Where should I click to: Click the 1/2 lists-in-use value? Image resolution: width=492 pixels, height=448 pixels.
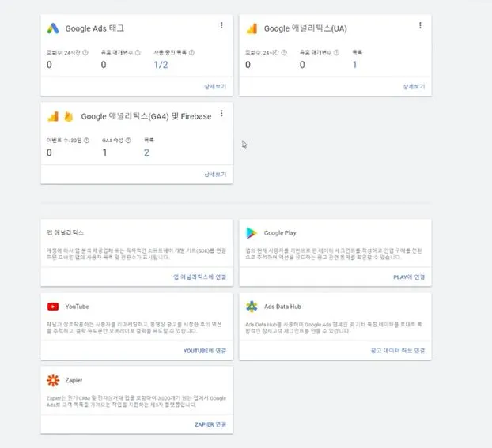coord(161,65)
